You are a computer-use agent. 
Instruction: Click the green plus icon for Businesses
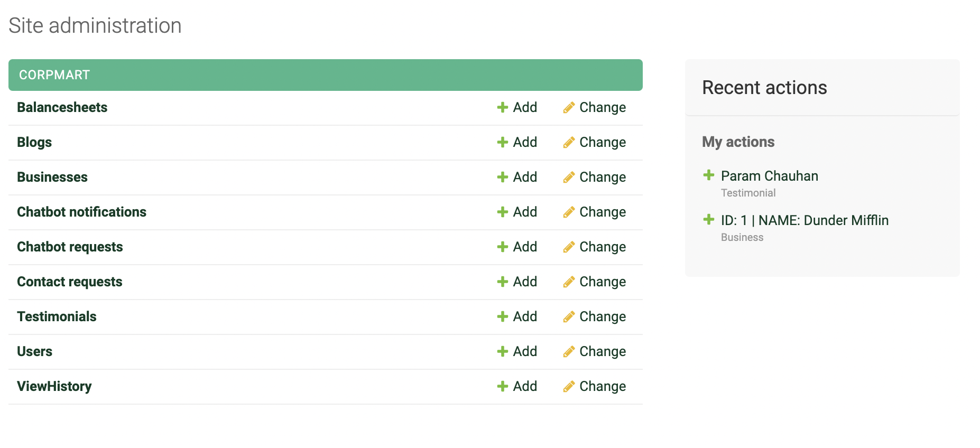pos(502,178)
